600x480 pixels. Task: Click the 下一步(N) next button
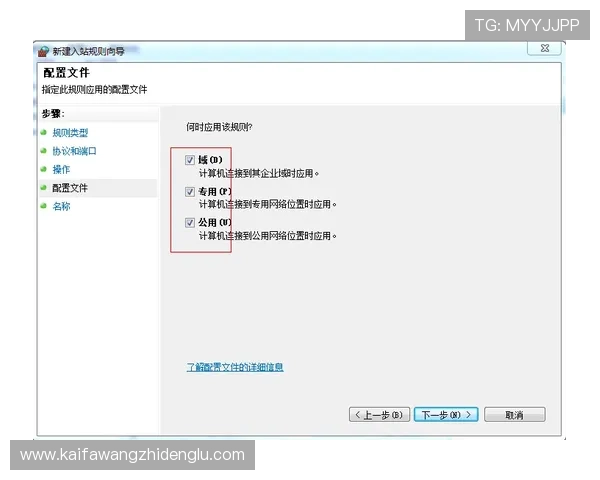tap(446, 415)
